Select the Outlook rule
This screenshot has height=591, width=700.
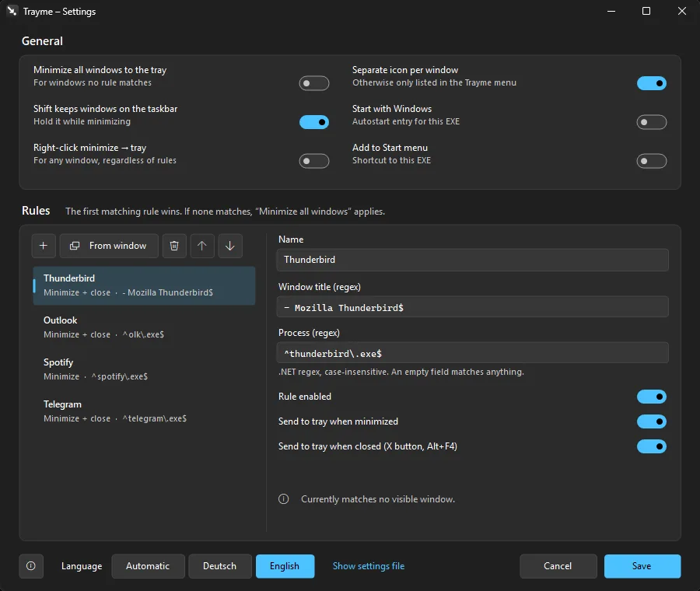(144, 327)
